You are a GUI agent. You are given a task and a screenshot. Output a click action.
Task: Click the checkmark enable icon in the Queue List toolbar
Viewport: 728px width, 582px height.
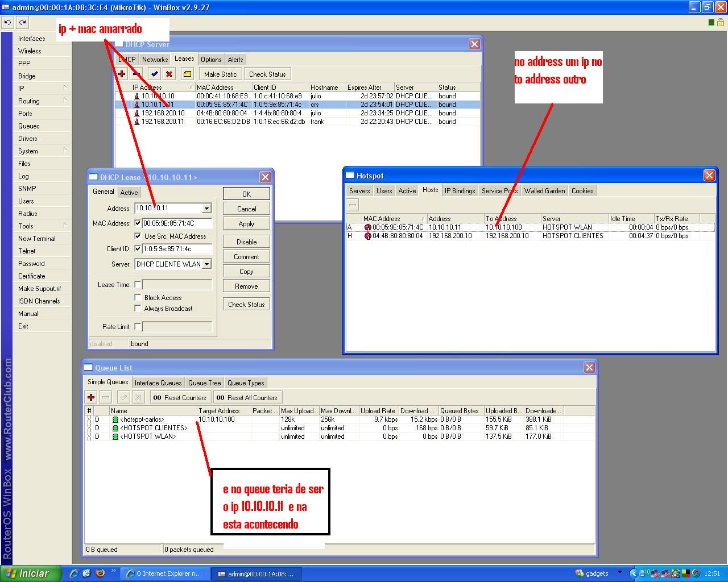[x=123, y=397]
